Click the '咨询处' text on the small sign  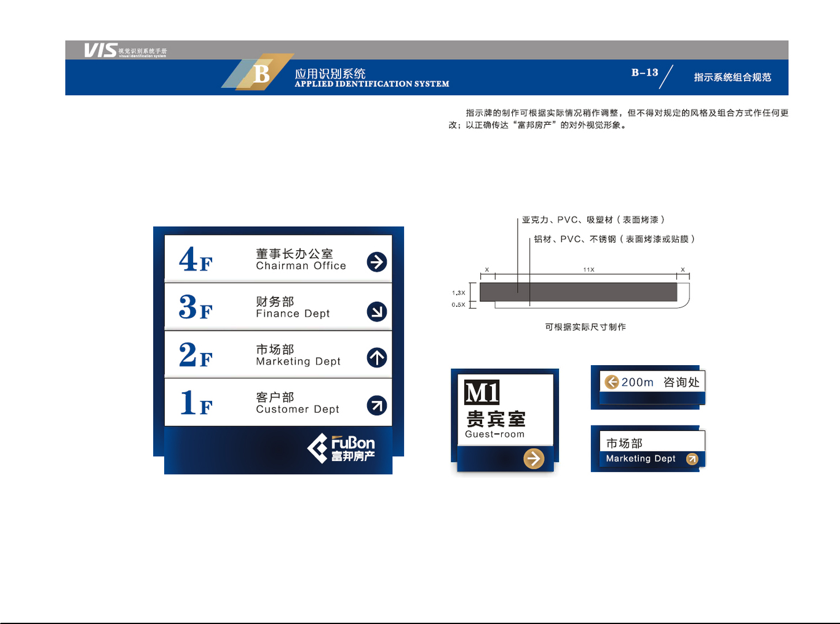[681, 382]
